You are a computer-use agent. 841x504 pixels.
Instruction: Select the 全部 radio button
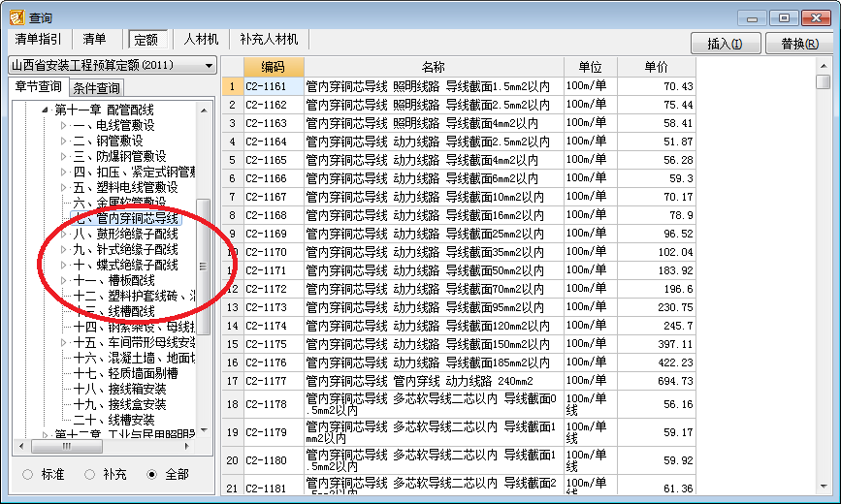(151, 474)
